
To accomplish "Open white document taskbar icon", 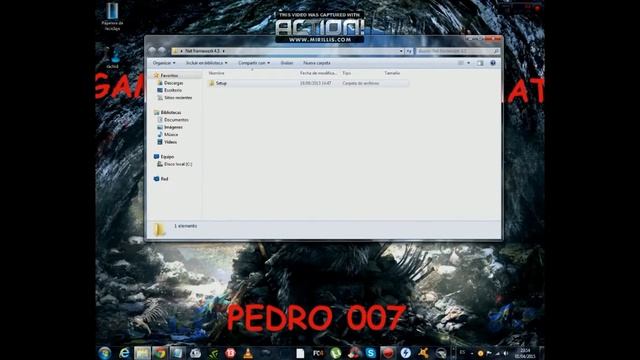I will [300, 353].
